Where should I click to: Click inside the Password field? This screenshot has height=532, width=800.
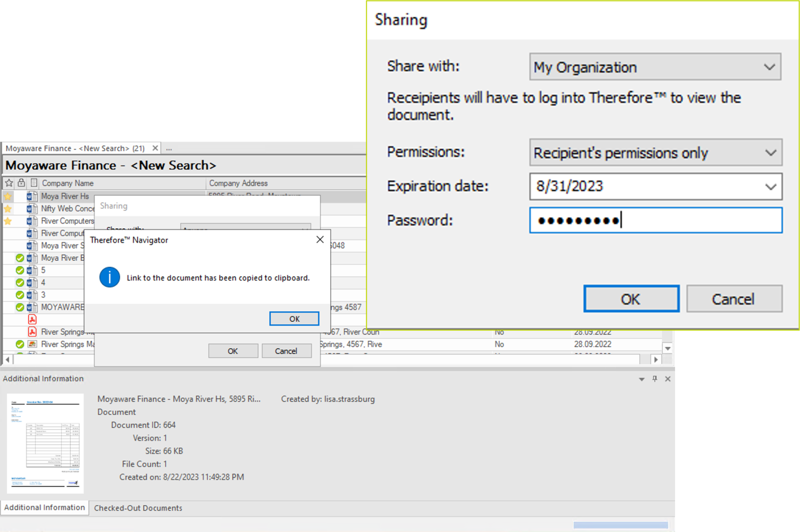(655, 220)
